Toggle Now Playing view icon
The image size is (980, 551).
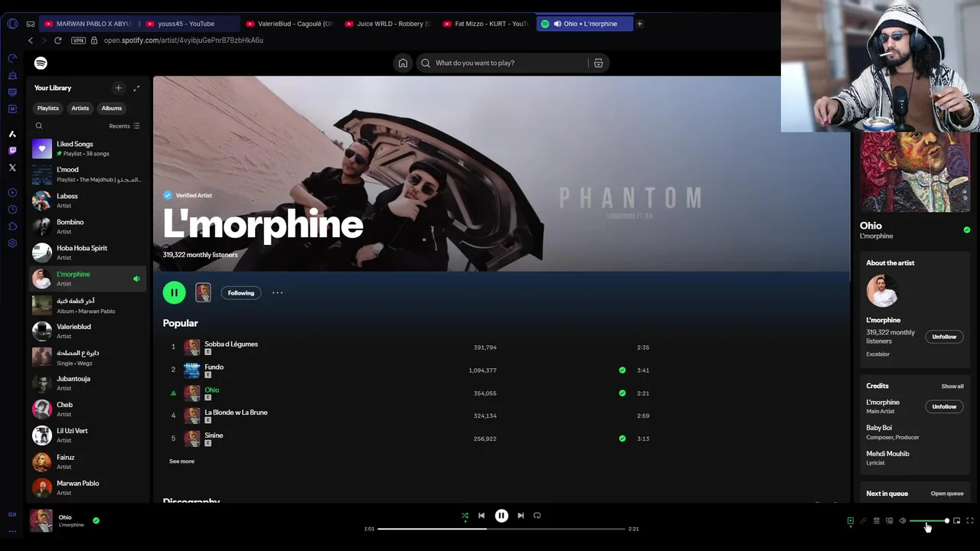850,521
